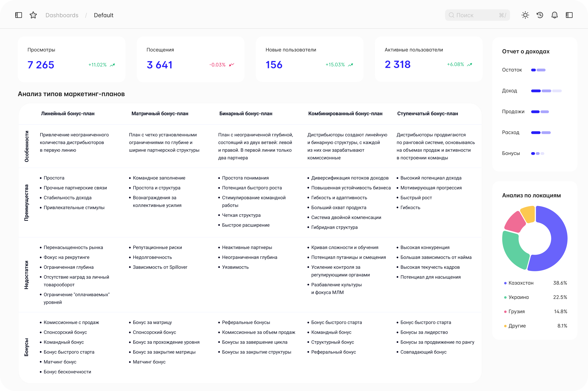Open recent activity with the history clock icon
588x391 pixels.
click(x=540, y=15)
